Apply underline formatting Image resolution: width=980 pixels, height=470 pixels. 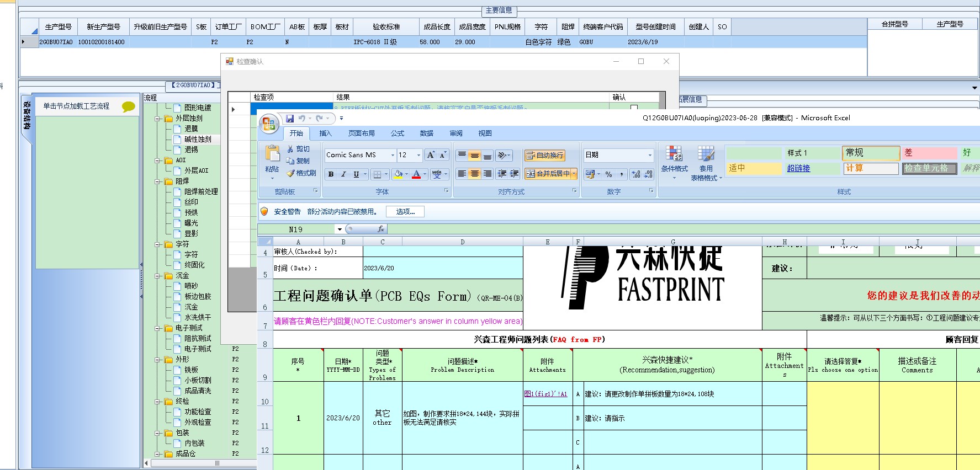pyautogui.click(x=356, y=174)
